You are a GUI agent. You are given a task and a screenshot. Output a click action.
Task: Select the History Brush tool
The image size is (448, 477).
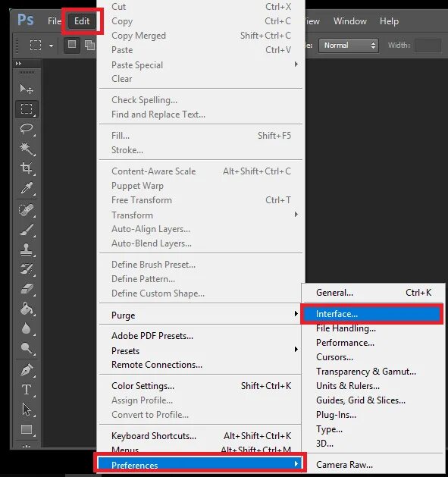coord(27,269)
